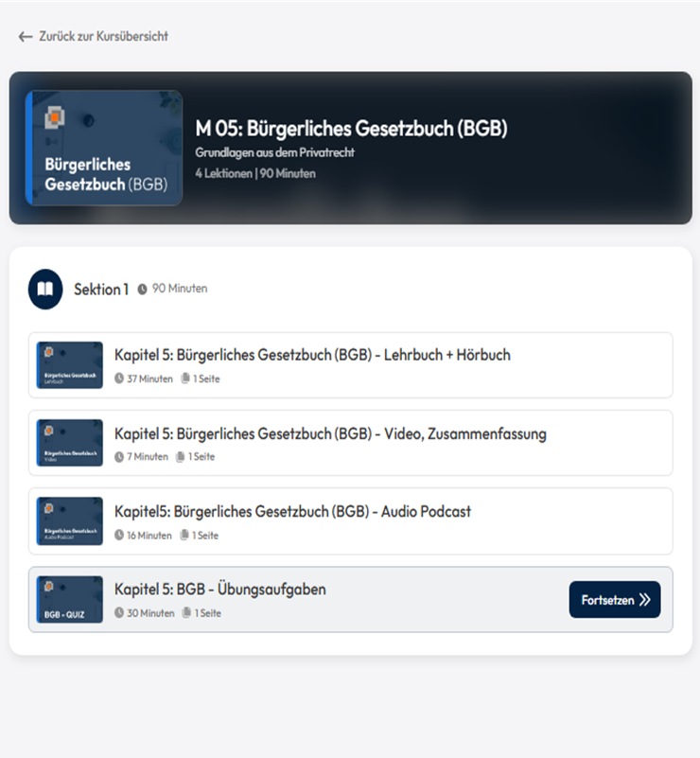Click the page icon in the Audio Podcast row

click(x=184, y=536)
